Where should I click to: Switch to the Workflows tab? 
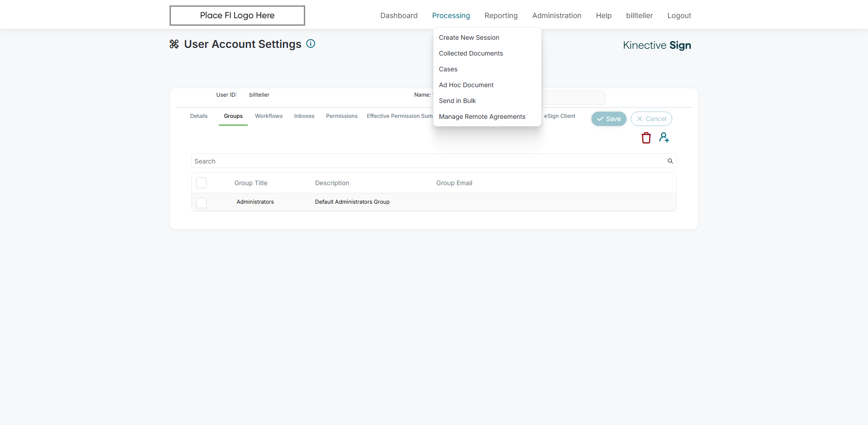(x=269, y=116)
